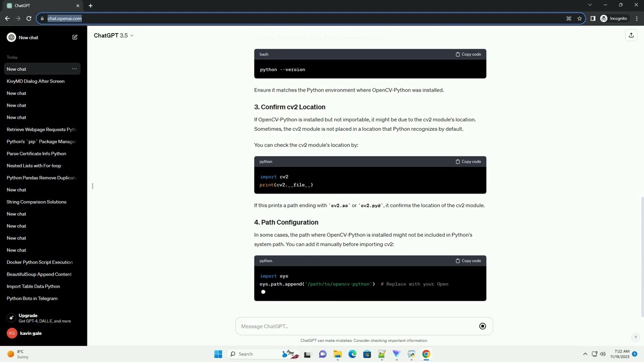Click the 'python --version' code line

click(282, 69)
